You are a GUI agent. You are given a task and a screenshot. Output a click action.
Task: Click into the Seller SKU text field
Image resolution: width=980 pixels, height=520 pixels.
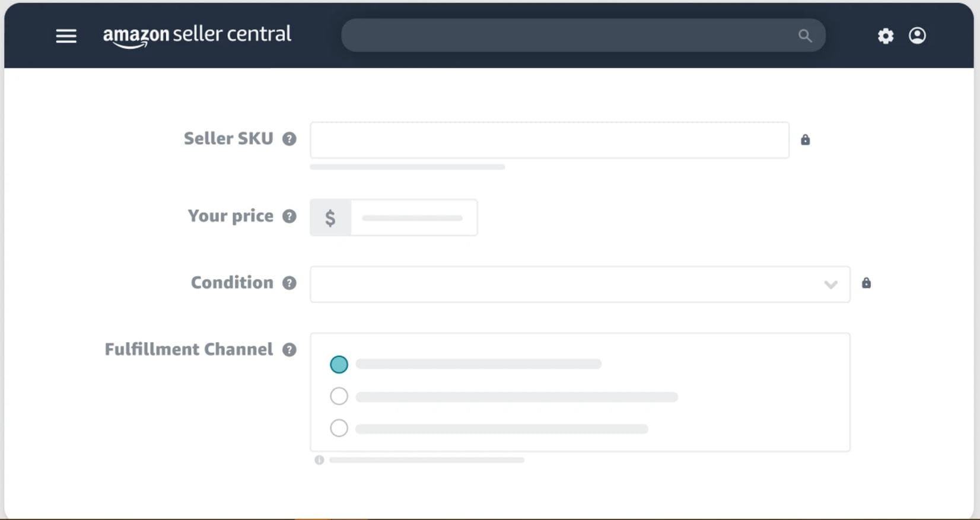[549, 141]
